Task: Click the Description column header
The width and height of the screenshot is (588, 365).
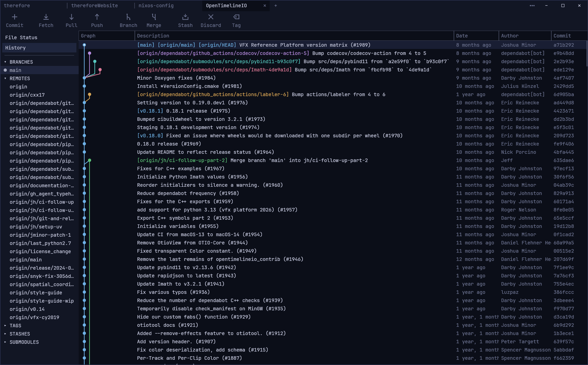Action: point(294,36)
